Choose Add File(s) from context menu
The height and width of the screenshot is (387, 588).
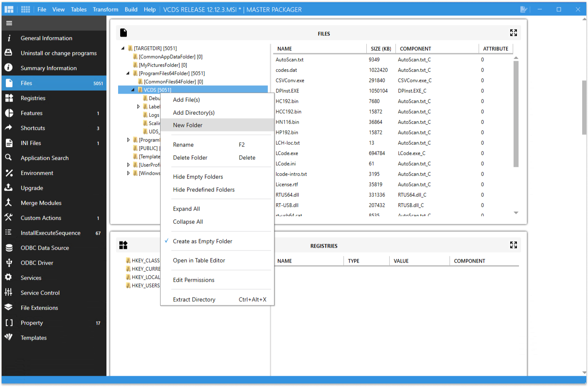pos(217,100)
